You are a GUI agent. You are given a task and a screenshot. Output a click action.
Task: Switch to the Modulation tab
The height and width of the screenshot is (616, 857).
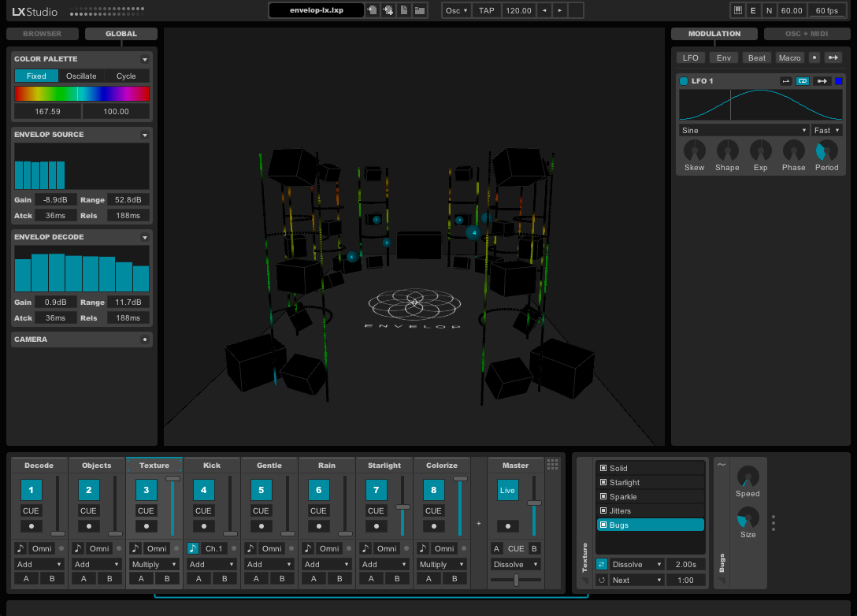pos(714,33)
